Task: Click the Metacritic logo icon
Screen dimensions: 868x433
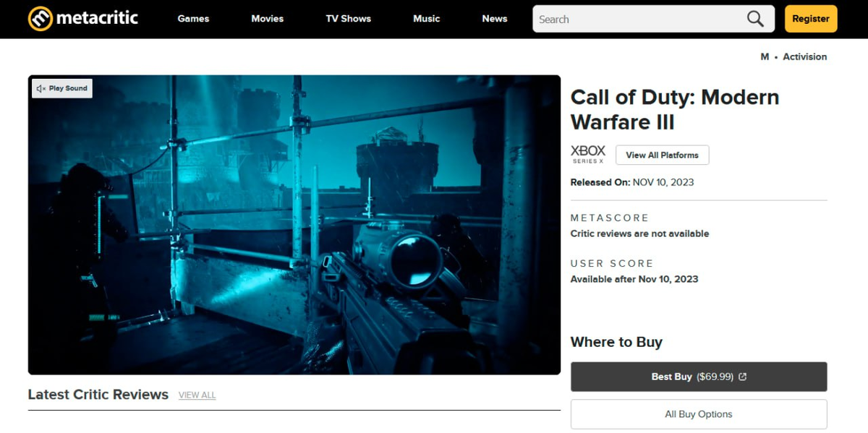Action: coord(41,19)
